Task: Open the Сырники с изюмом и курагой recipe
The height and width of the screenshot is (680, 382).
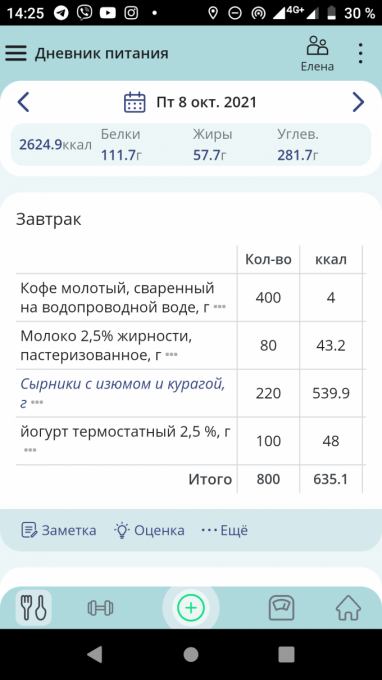Action: pos(123,393)
